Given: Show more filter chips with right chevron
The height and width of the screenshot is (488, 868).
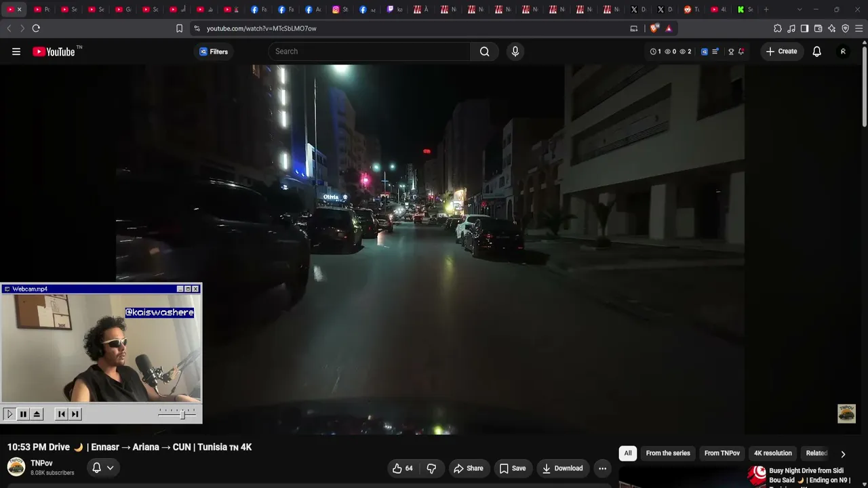Looking at the screenshot, I should [x=843, y=454].
